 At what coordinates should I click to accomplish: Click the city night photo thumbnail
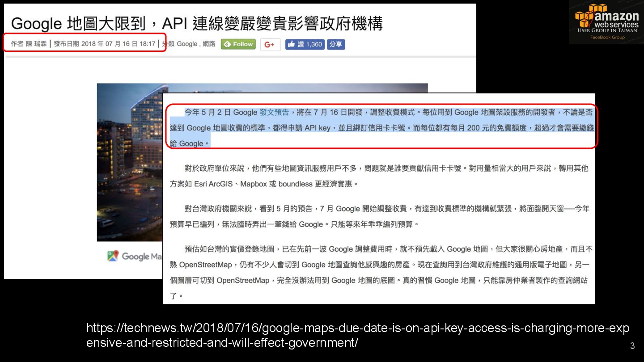click(130, 162)
